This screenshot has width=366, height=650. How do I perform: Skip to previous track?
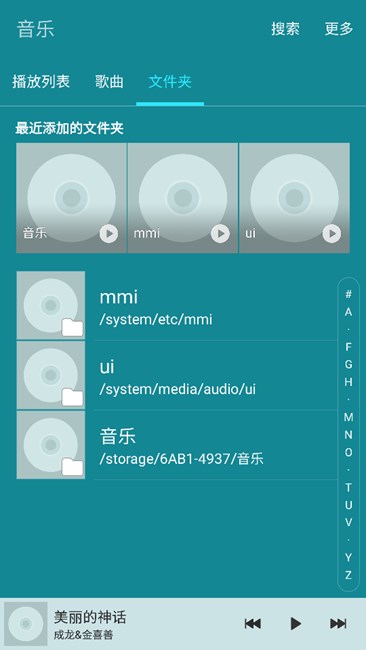[x=252, y=623]
